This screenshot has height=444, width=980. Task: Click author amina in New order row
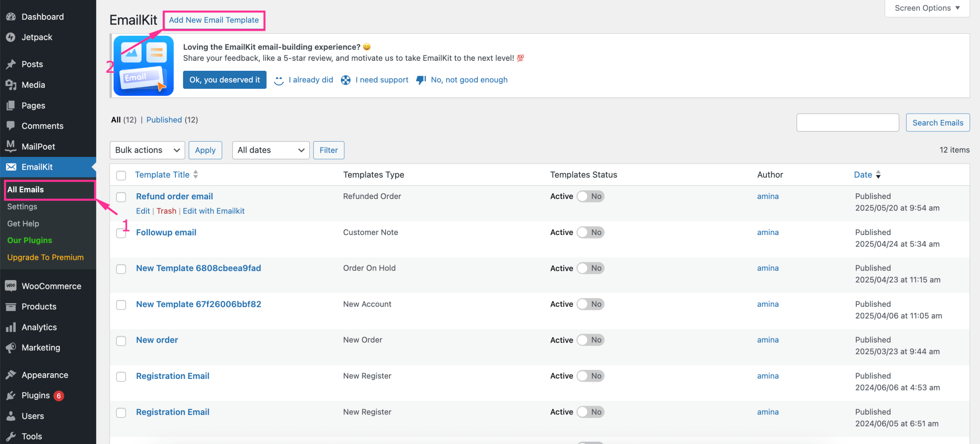768,340
